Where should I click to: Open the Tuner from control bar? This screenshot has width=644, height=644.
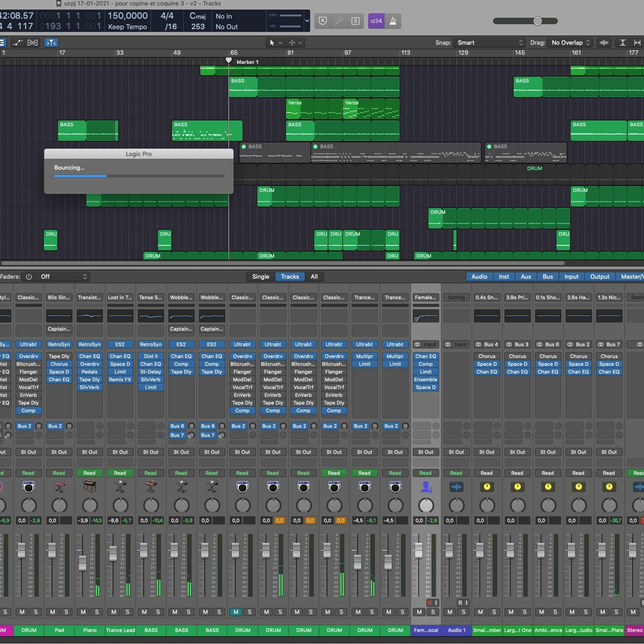[339, 21]
